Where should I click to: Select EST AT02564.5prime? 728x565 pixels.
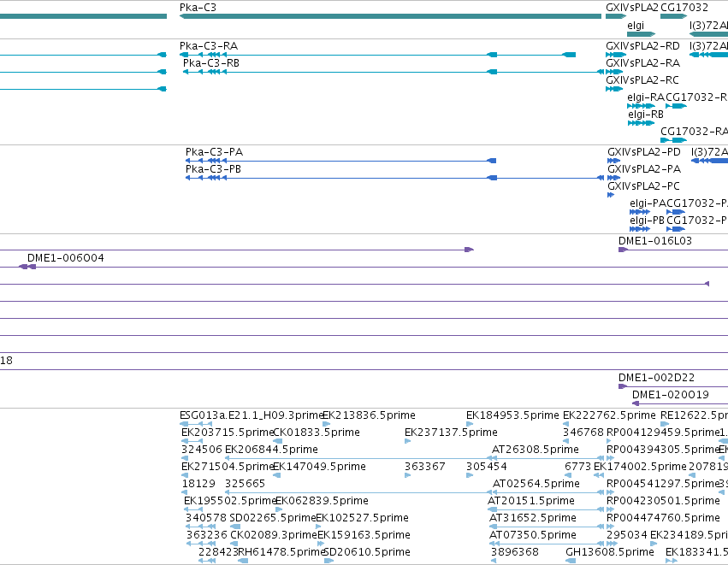coord(536,485)
